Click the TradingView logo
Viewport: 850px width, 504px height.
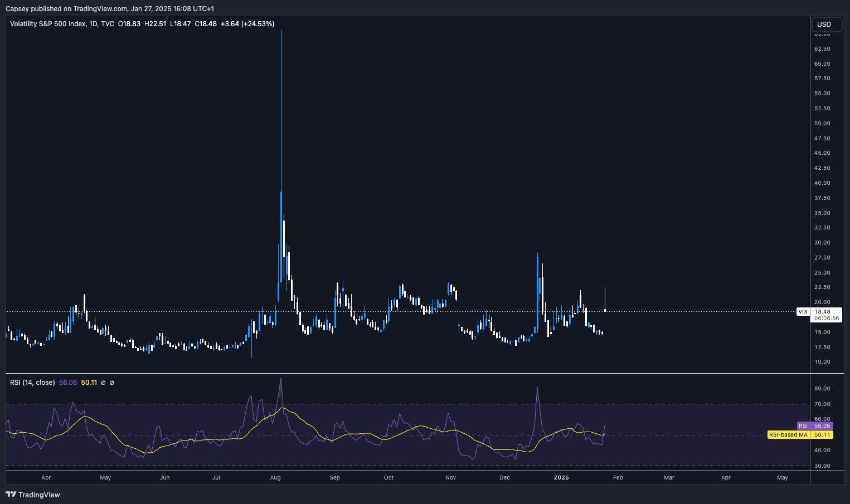pos(33,495)
